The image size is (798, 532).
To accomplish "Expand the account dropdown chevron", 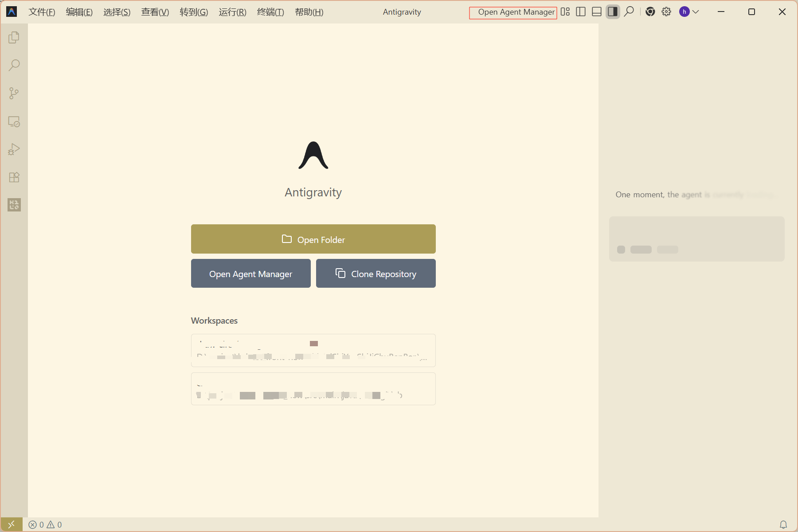I will [696, 12].
